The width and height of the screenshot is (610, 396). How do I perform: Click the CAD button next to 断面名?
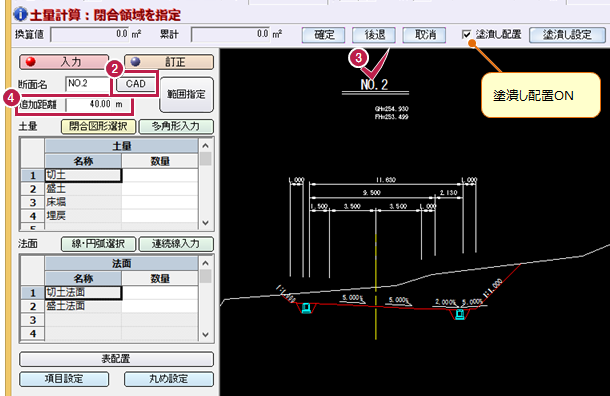click(x=135, y=84)
